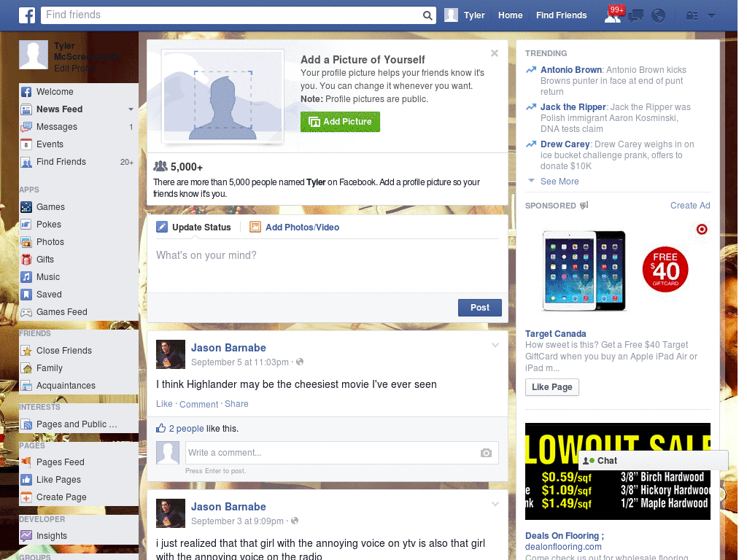This screenshot has width=747, height=560.
Task: Open options arrow on Highlander post
Action: tap(495, 345)
